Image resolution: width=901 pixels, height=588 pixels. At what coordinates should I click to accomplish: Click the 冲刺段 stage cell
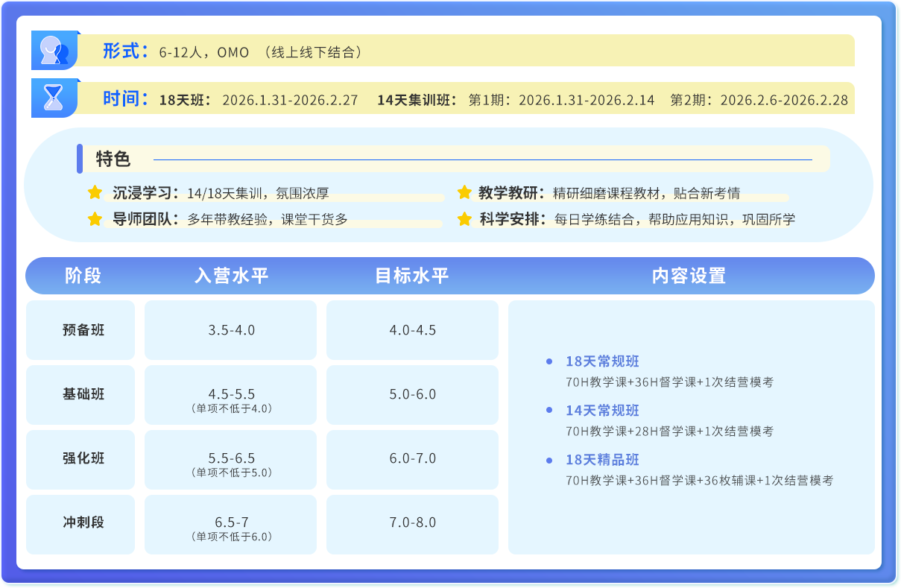click(83, 522)
